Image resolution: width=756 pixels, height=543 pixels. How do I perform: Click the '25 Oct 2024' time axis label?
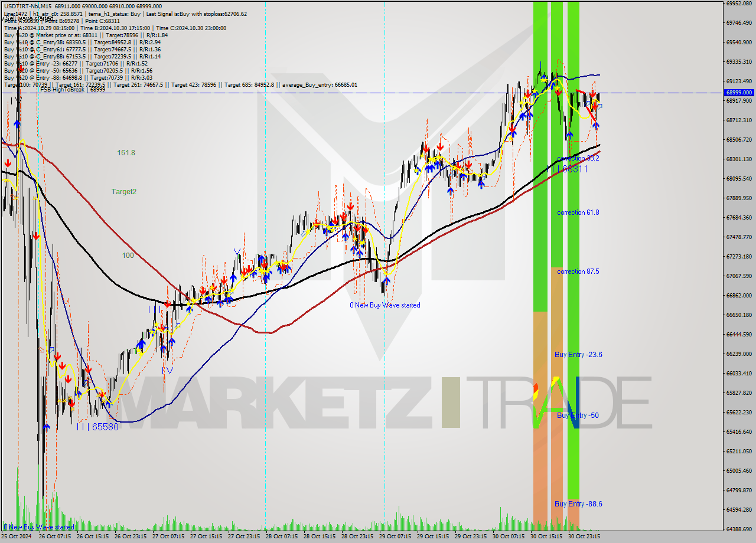16,537
